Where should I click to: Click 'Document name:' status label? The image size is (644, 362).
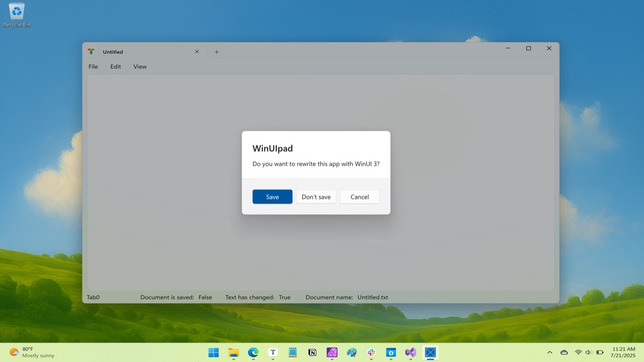click(x=329, y=297)
